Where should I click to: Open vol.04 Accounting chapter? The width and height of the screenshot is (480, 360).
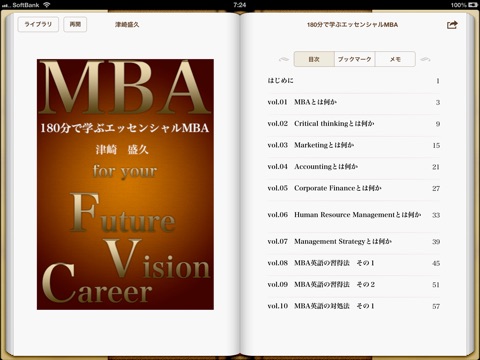(x=354, y=167)
